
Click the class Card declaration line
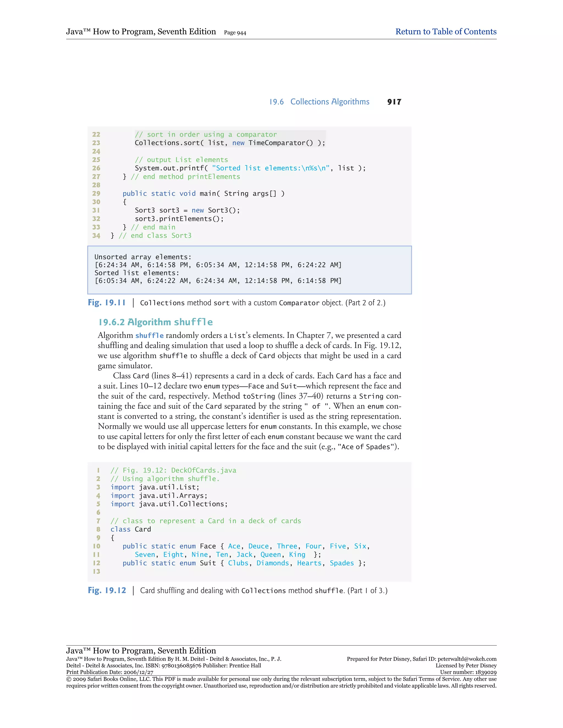(x=130, y=529)
